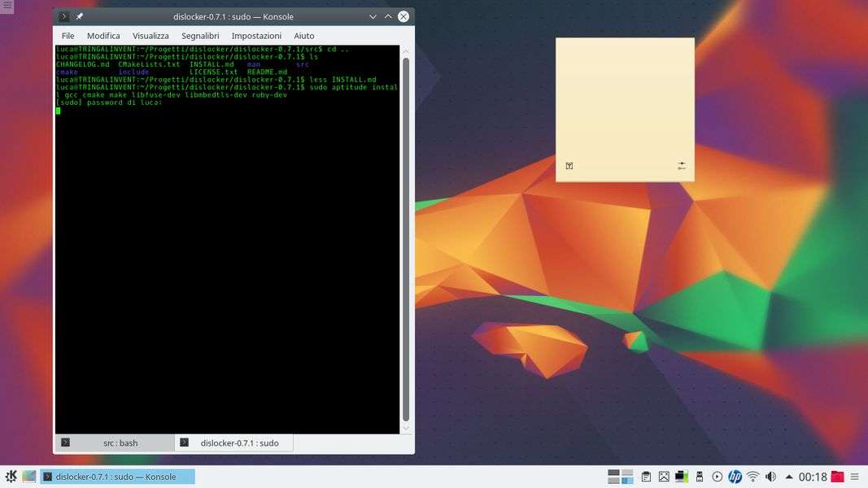This screenshot has height=488, width=868.
Task: Open the Segnalibri menu
Action: click(x=200, y=36)
